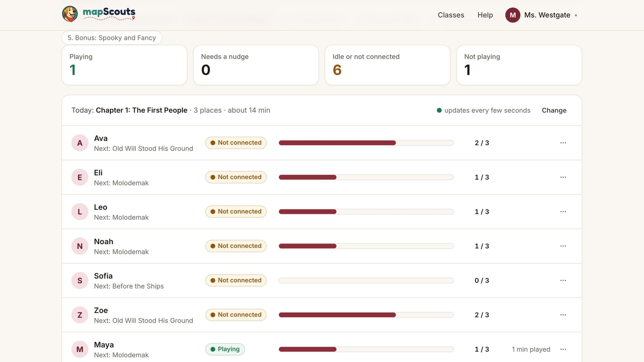Select the Not playing summary card
Image resolution: width=644 pixels, height=362 pixels.
coord(519,65)
